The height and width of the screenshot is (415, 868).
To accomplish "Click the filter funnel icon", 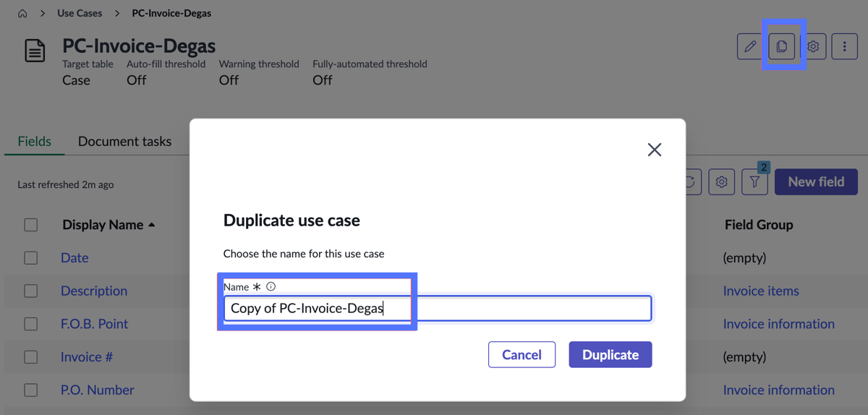I will point(754,181).
